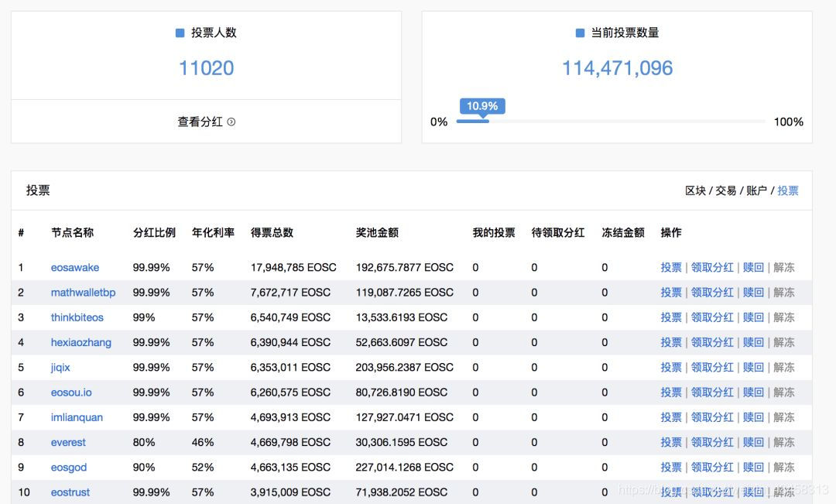Click the 得票总数 column header
The width and height of the screenshot is (836, 504).
(x=272, y=232)
